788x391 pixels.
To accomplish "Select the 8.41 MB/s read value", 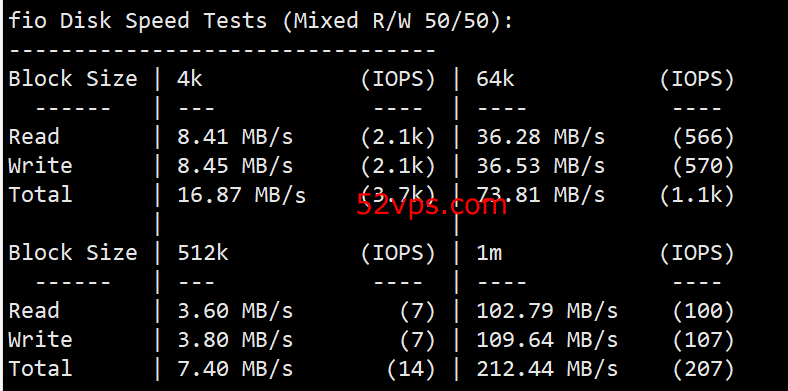I will tap(235, 137).
